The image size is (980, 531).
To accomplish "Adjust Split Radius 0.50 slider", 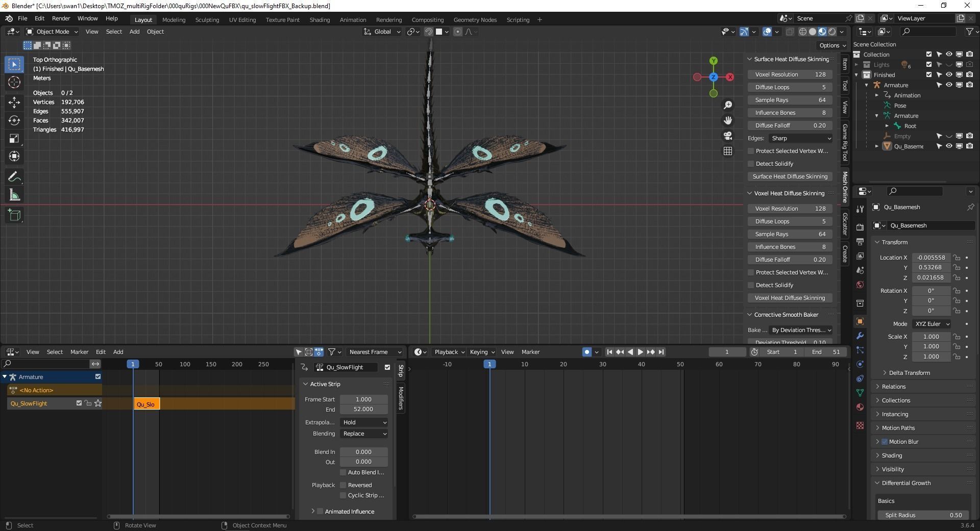I will [x=923, y=515].
